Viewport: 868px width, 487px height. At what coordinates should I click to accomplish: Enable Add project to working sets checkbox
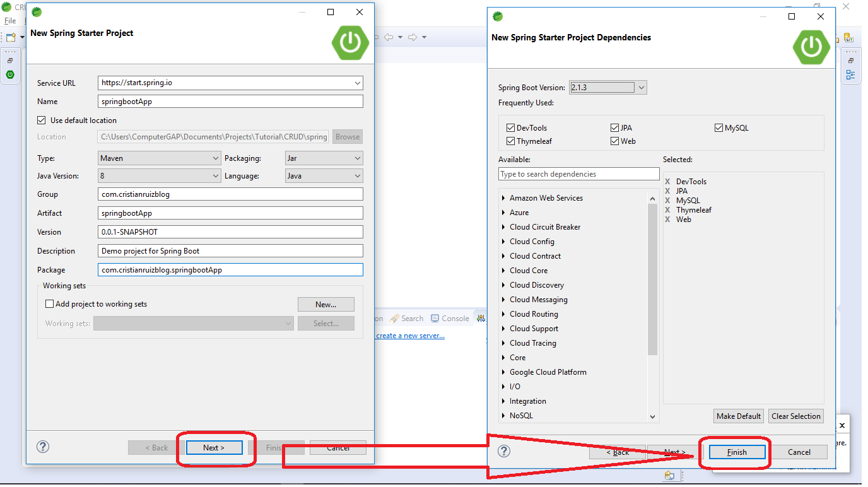pyautogui.click(x=50, y=304)
